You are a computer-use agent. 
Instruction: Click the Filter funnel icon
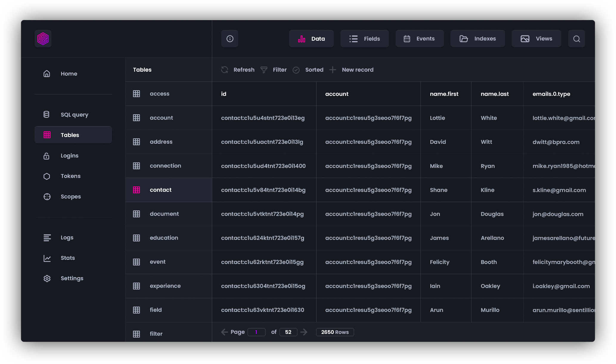264,70
